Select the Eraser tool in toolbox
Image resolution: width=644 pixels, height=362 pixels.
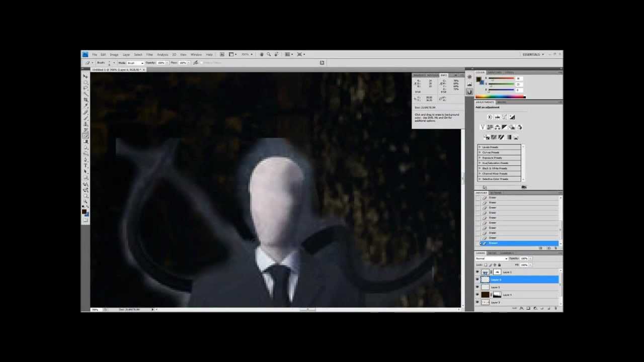coord(86,136)
